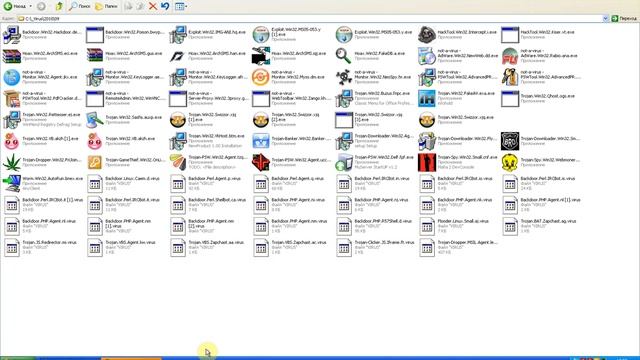
Task: Select Trojan-PSW.Win32.Delf.fpf.exe icon
Action: [x=344, y=162]
